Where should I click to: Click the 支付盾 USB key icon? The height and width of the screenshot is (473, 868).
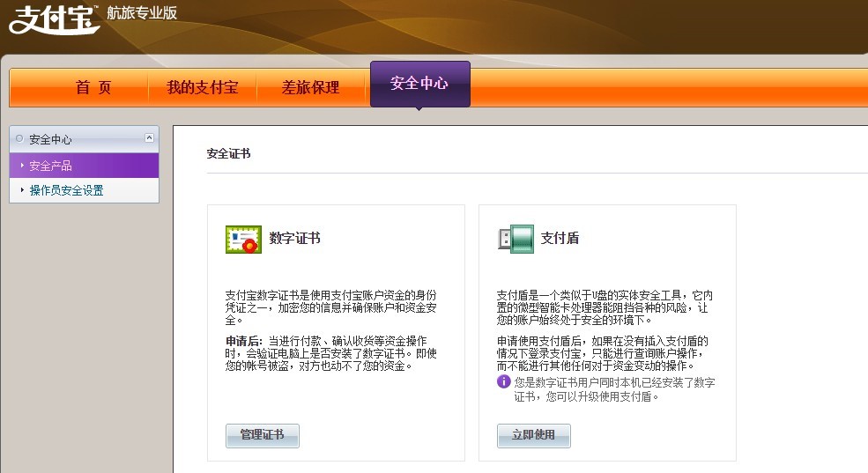(516, 239)
